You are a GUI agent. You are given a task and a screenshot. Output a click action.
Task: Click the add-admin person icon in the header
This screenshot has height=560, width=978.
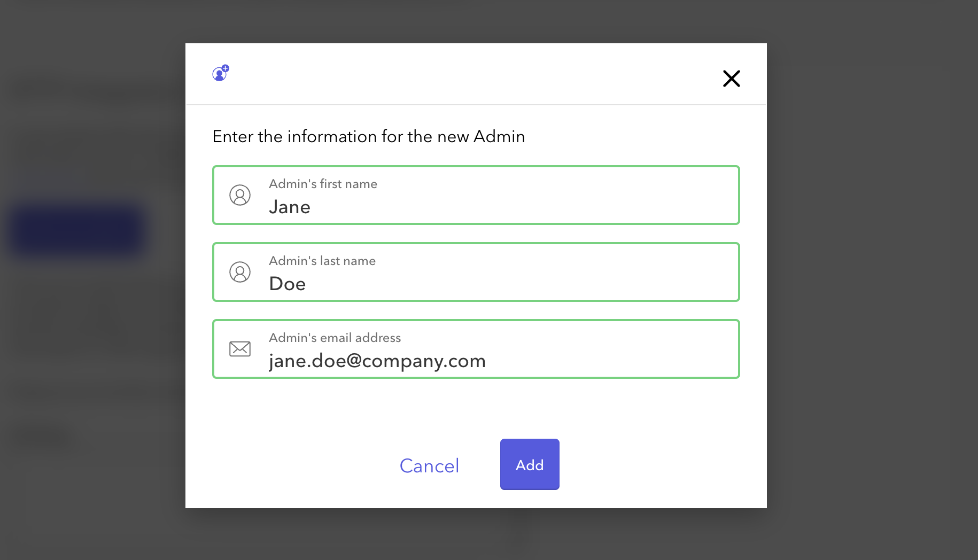tap(220, 73)
